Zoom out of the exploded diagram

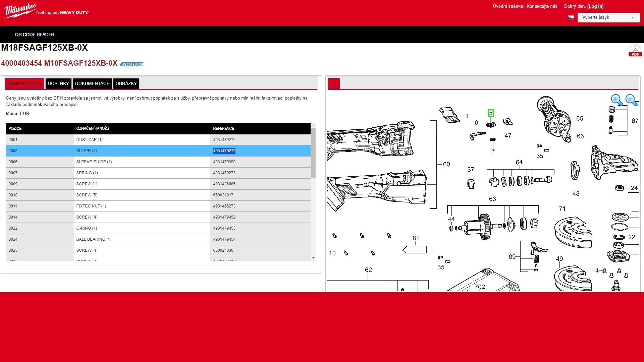click(x=632, y=100)
